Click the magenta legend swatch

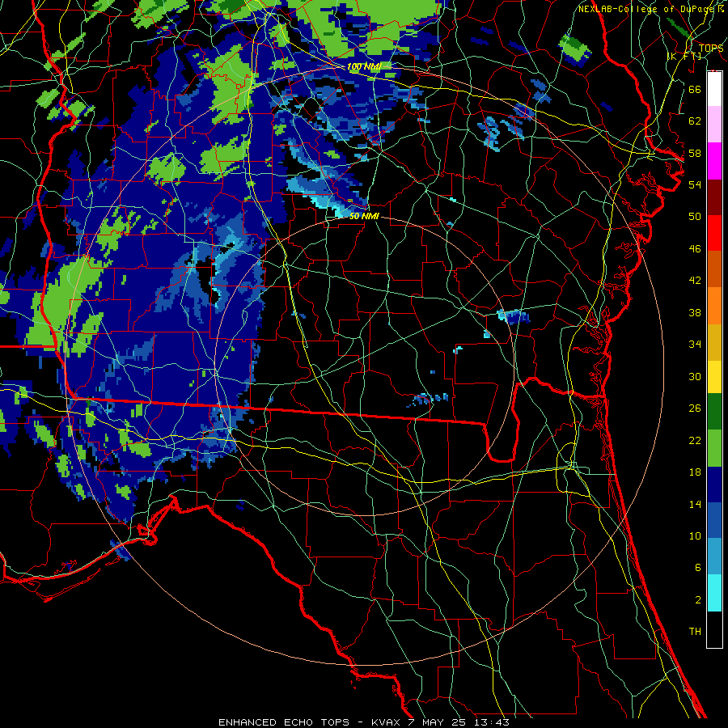(714, 161)
